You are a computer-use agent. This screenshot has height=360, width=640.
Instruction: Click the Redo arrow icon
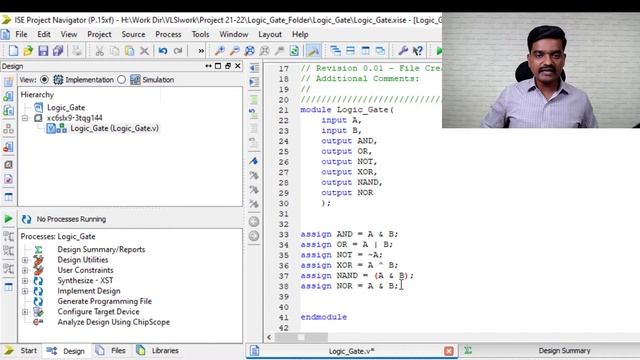click(x=178, y=51)
